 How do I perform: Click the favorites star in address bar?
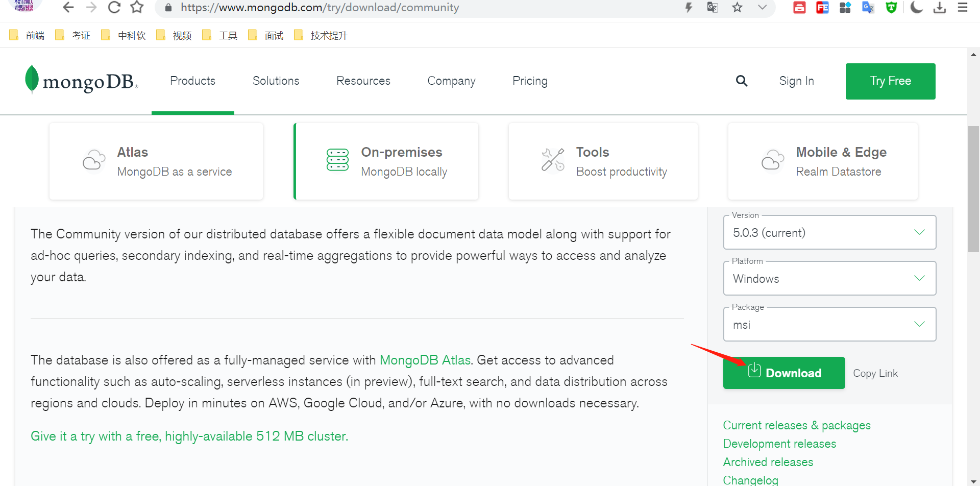(737, 7)
